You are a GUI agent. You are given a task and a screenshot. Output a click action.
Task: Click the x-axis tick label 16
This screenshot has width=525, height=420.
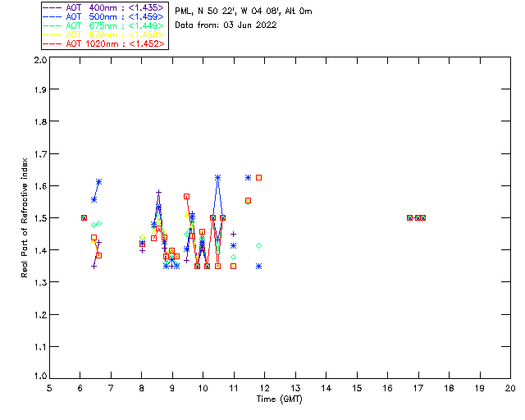(387, 388)
